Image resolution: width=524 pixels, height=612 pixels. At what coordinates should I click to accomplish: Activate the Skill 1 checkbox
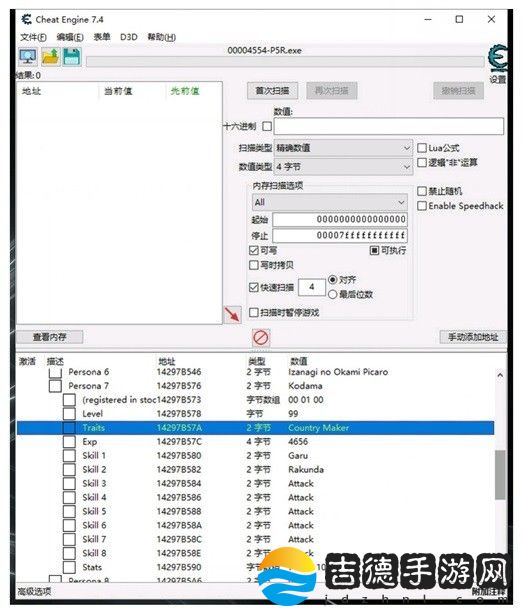pos(69,456)
